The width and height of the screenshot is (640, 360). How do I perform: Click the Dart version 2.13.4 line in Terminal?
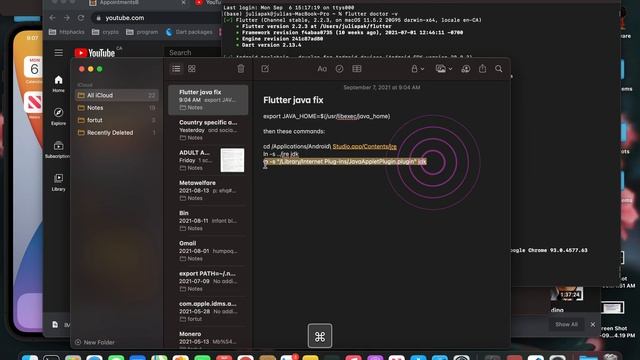click(271, 45)
